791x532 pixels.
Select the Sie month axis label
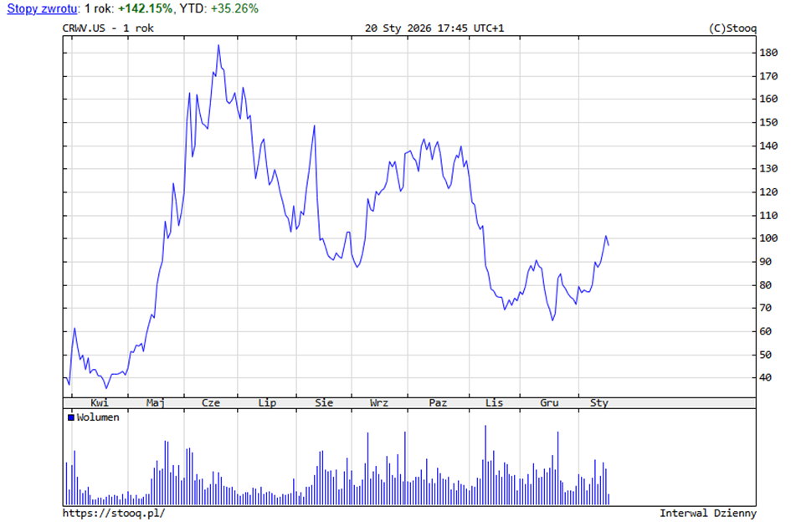324,403
